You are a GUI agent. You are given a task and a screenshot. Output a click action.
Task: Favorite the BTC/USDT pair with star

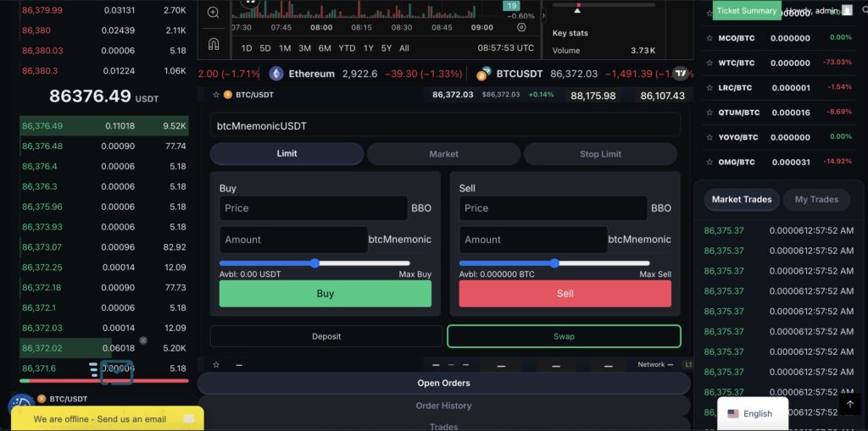[x=216, y=95]
